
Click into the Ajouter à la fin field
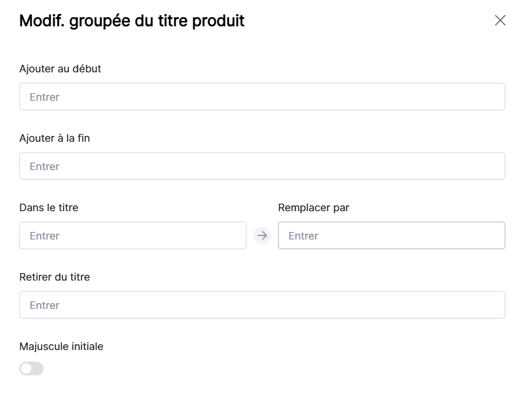[262, 166]
